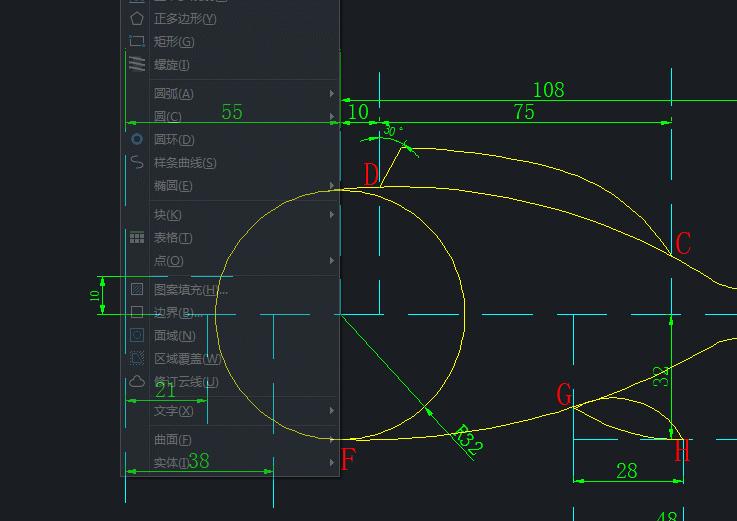The image size is (737, 521).
Task: Click the red point label D
Action: tap(371, 174)
